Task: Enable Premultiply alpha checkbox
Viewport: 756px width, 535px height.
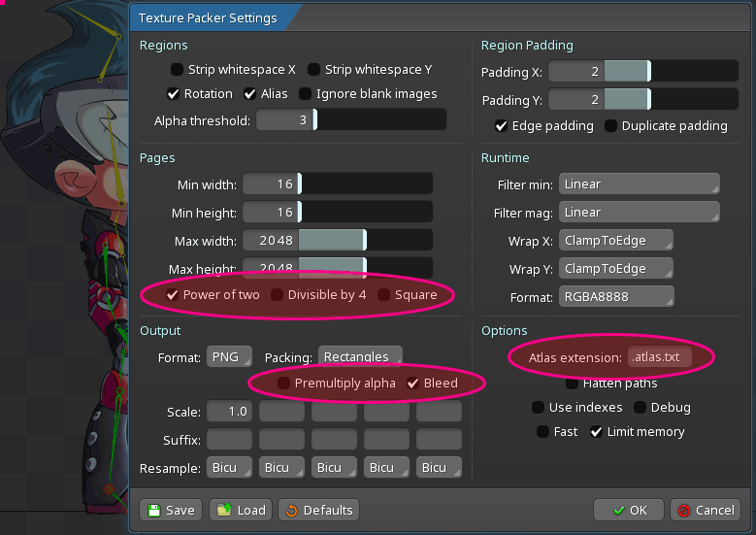Action: (x=283, y=383)
